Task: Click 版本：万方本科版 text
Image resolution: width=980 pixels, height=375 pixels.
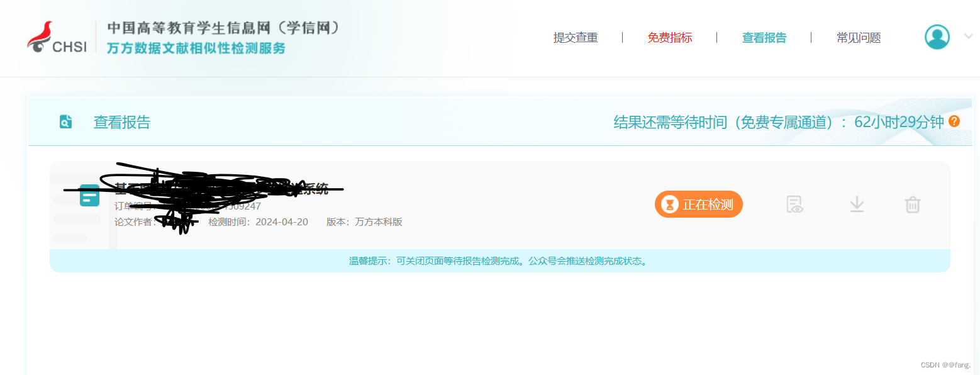Action: (365, 221)
